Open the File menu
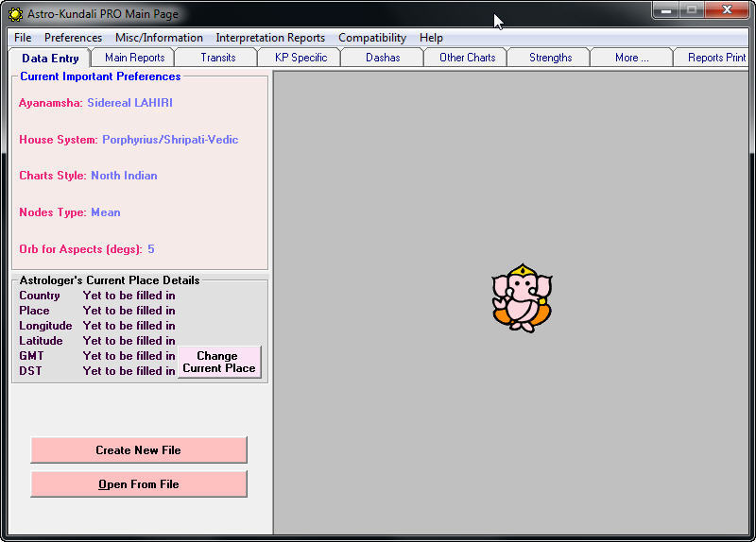Screen dimensions: 756x542 click(x=23, y=38)
